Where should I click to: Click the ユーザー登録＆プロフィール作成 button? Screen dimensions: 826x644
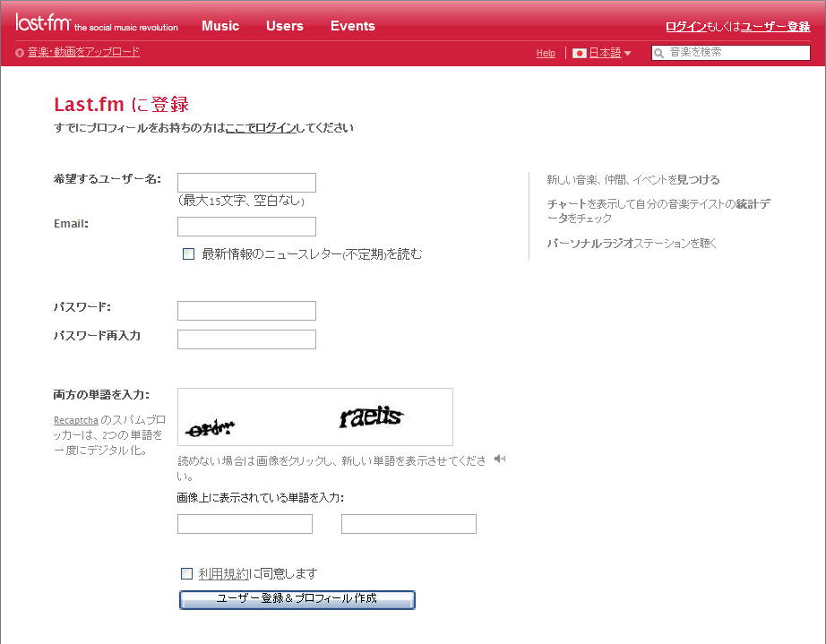[297, 599]
